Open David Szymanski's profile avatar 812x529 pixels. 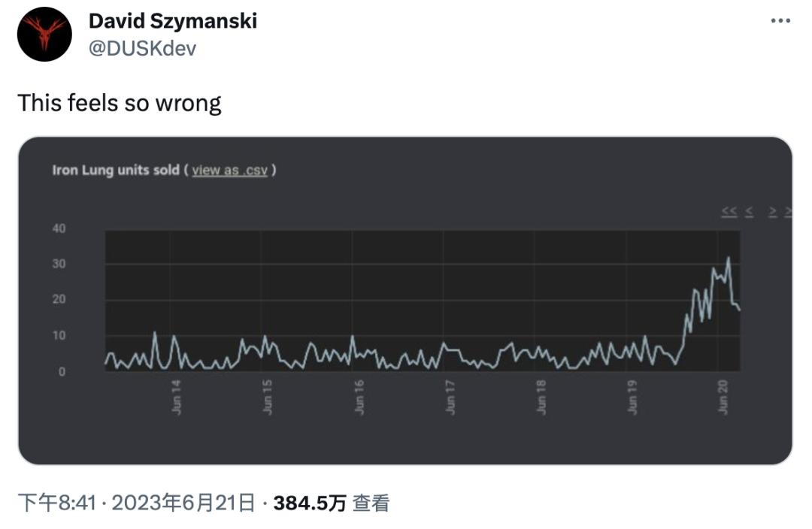[x=44, y=34]
